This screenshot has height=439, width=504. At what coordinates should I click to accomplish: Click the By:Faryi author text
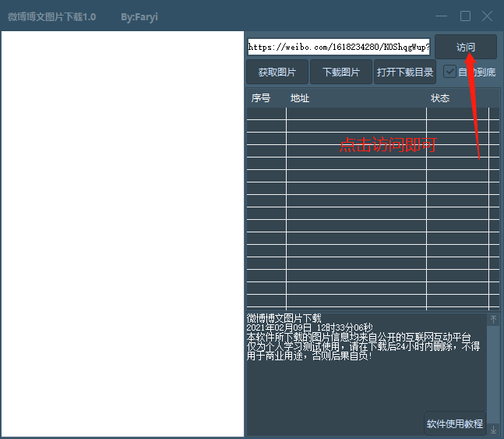click(139, 17)
